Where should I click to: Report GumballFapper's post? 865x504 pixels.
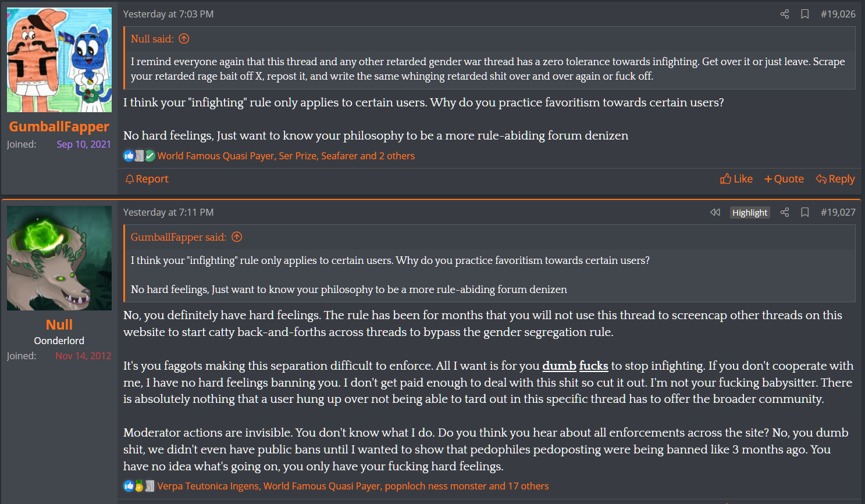click(147, 179)
